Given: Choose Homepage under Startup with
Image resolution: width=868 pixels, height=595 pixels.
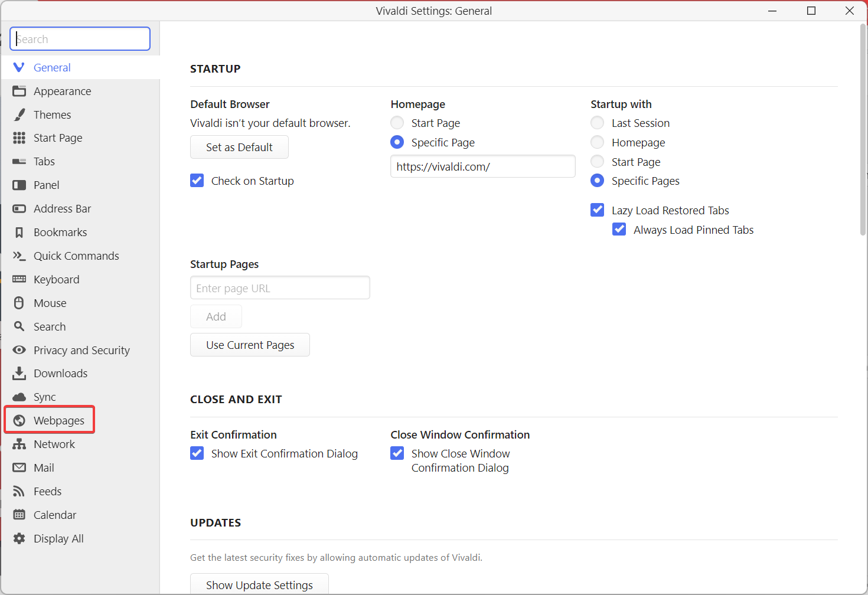Looking at the screenshot, I should (x=598, y=142).
